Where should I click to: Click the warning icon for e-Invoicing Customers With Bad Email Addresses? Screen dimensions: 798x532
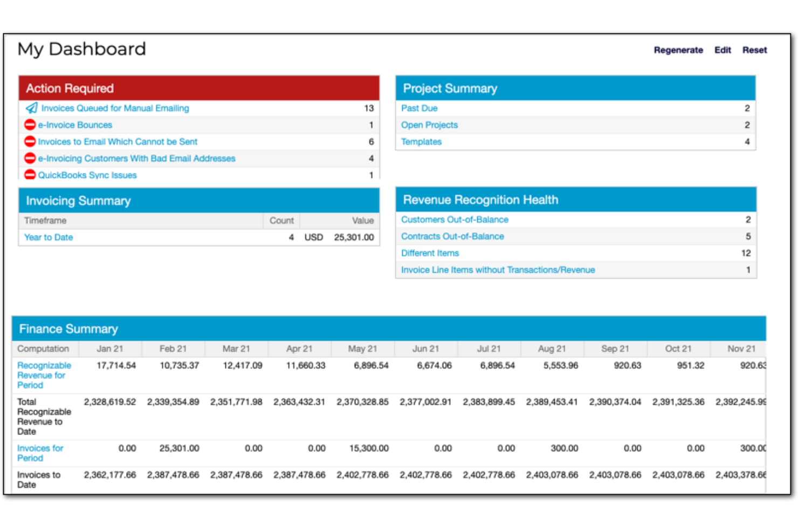(30, 158)
